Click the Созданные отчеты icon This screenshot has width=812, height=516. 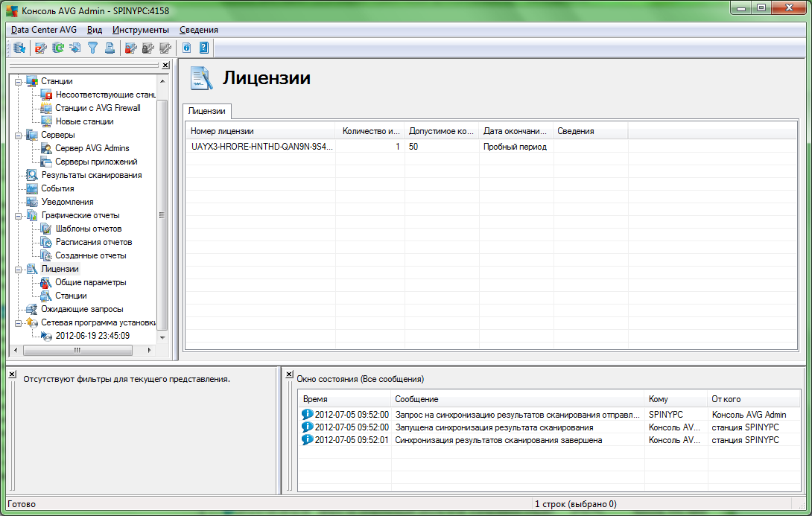pyautogui.click(x=47, y=255)
